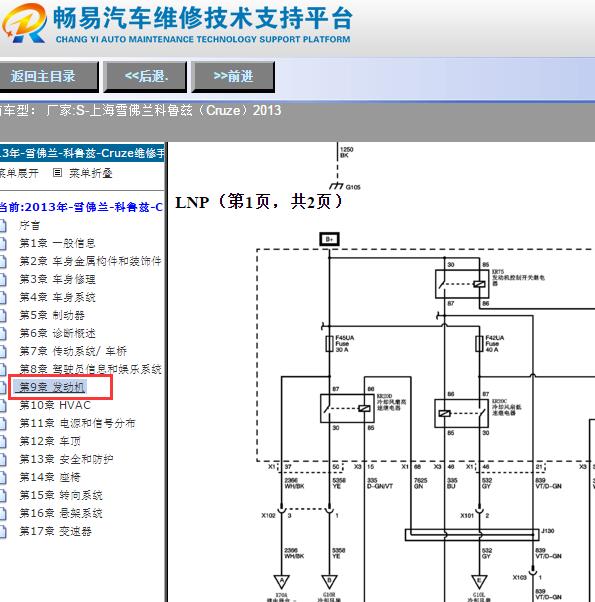Select 第9章 发动机 chapter link
Image resolution: width=595 pixels, height=602 pixels.
[x=52, y=387]
